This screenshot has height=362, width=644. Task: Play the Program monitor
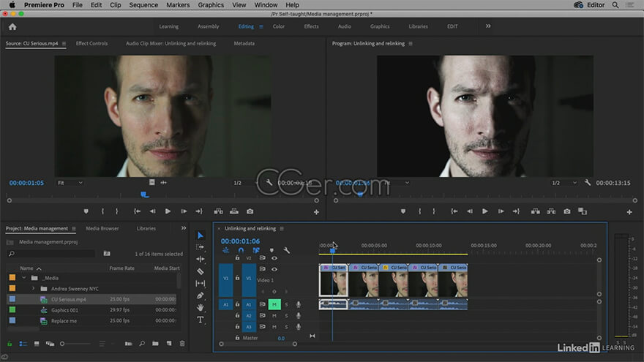485,211
